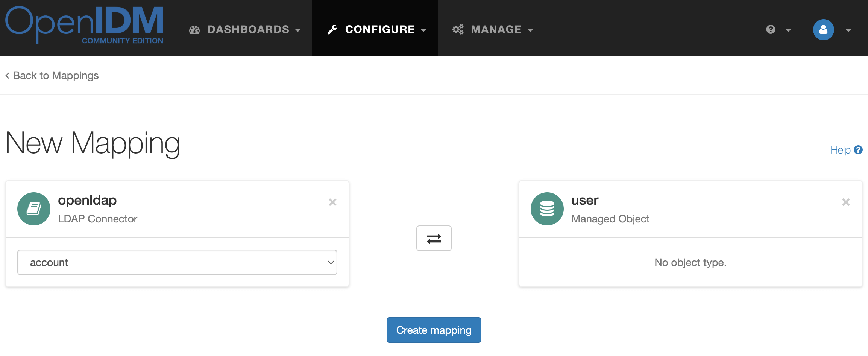Click the Create mapping button
The image size is (868, 356).
[x=434, y=330]
